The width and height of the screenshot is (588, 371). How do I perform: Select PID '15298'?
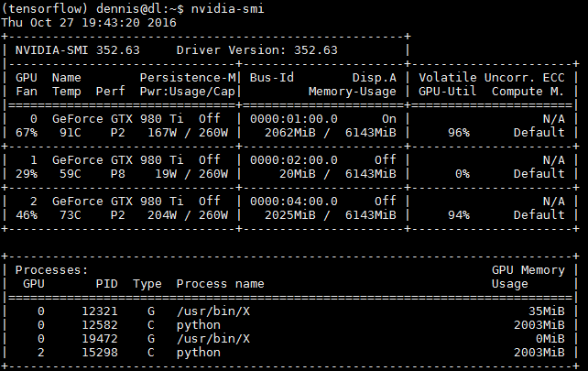100,353
